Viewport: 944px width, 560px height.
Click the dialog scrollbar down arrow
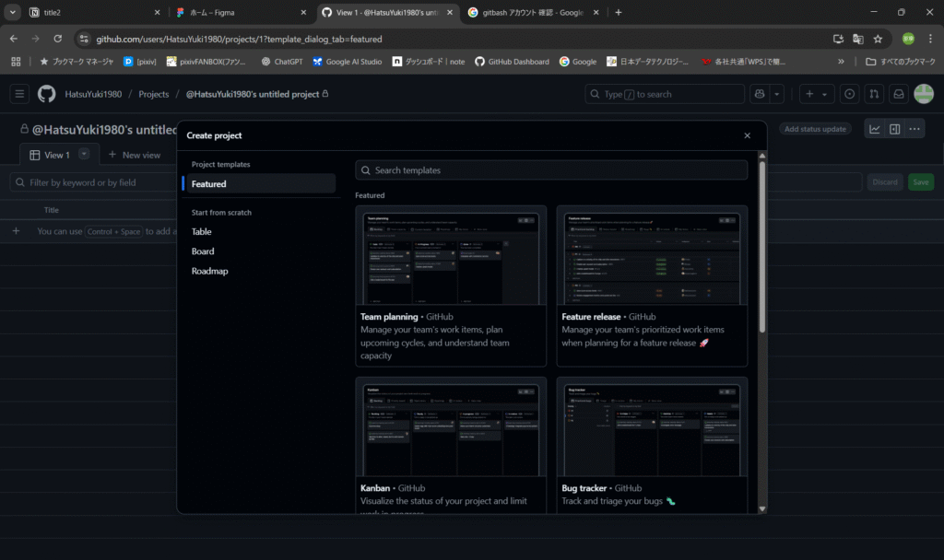click(x=762, y=508)
